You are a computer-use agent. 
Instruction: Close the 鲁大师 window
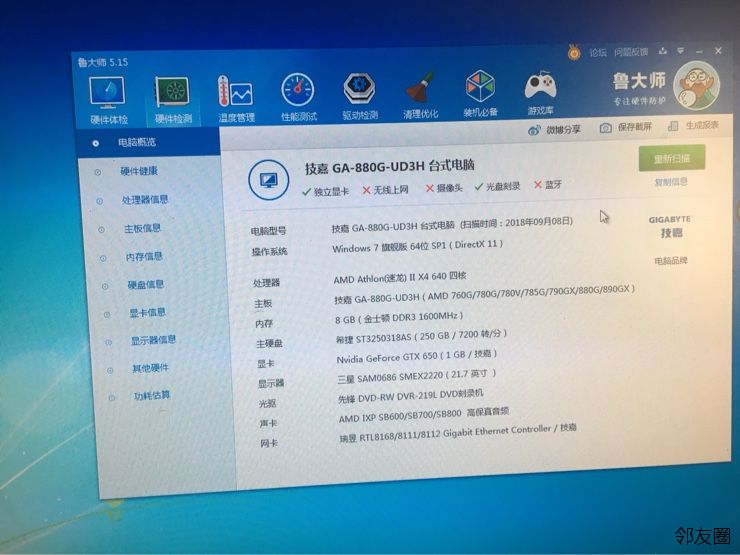click(718, 50)
